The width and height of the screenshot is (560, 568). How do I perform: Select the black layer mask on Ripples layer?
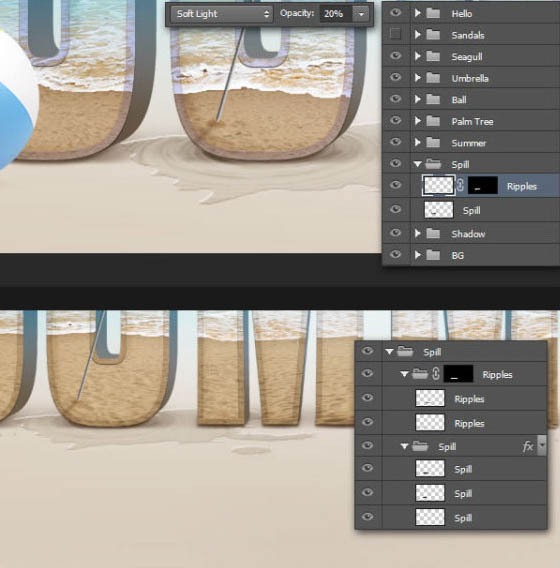click(482, 185)
